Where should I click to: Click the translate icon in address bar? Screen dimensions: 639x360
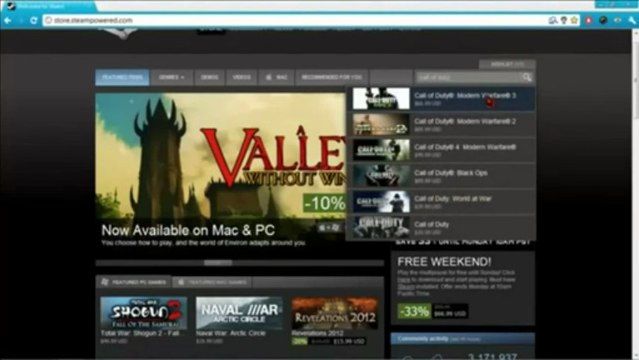click(x=553, y=20)
